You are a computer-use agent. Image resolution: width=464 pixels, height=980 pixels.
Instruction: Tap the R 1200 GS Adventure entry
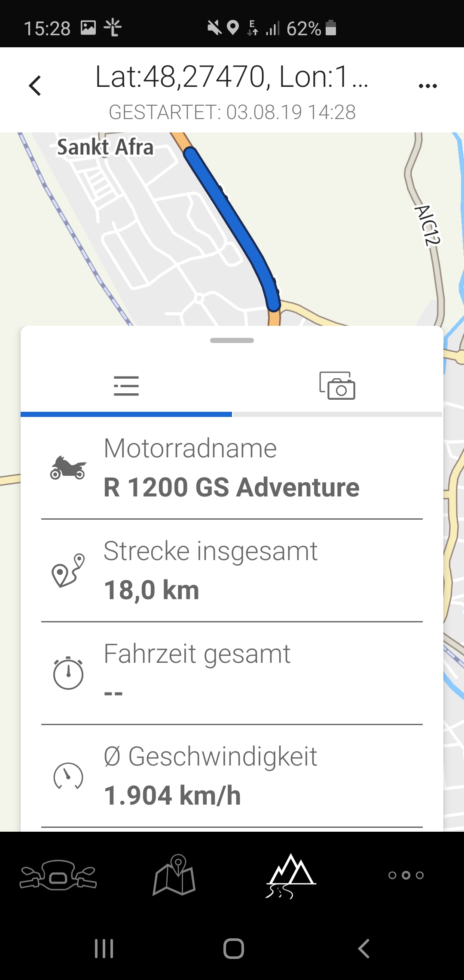[232, 487]
